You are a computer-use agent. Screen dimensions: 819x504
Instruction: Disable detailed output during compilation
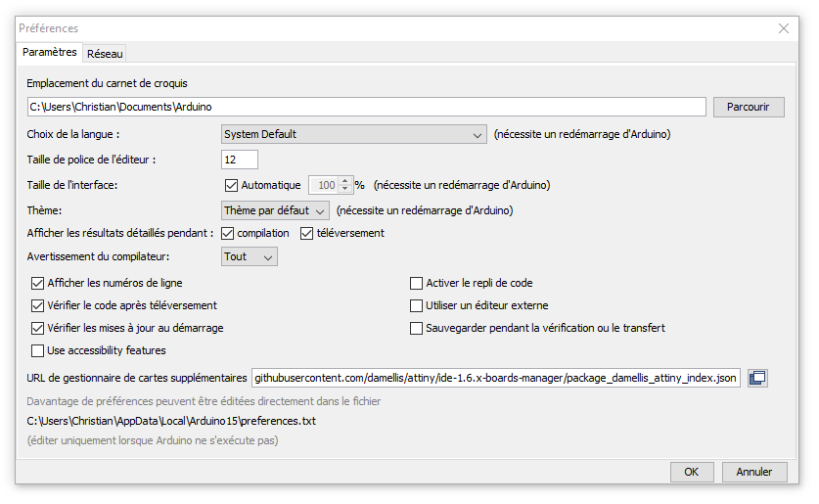227,234
